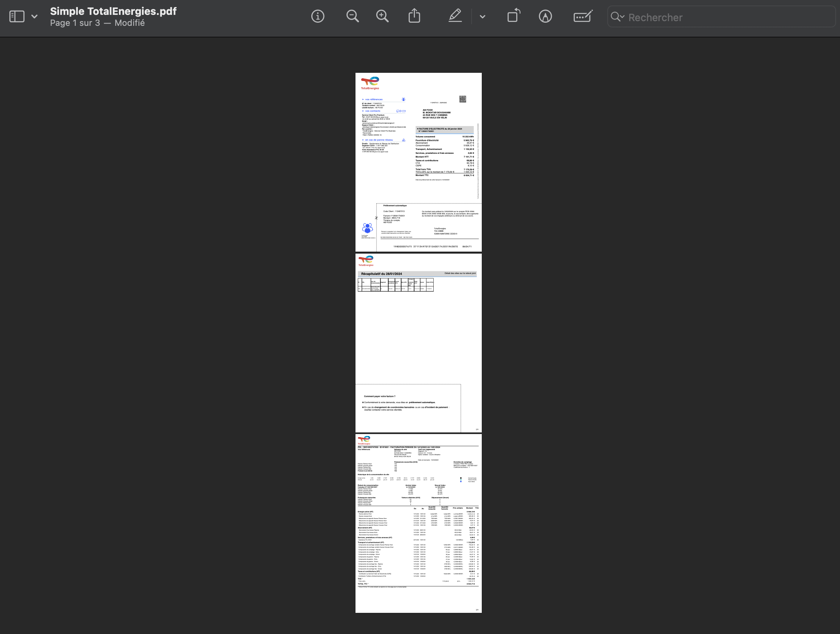This screenshot has width=840, height=634.
Task: Open the sidebar display options chevron
Action: point(34,16)
